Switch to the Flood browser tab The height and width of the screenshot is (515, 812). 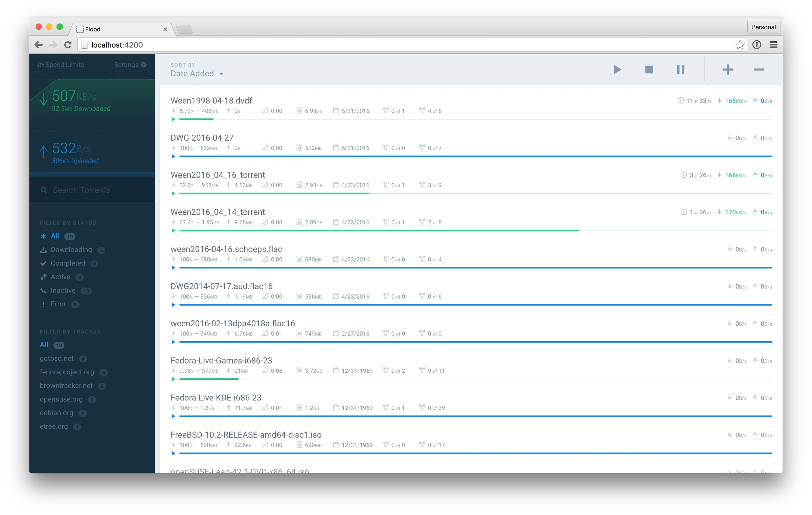pos(92,29)
